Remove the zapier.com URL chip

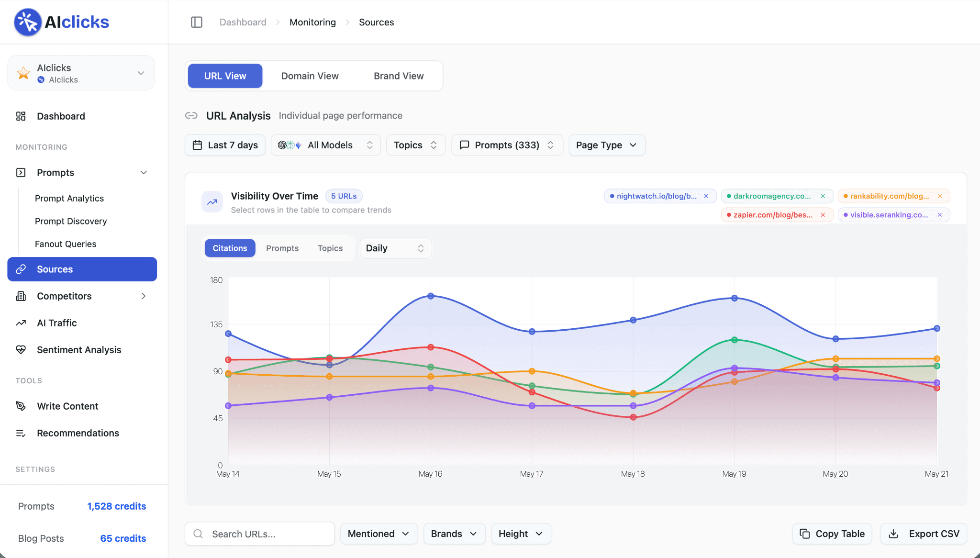(823, 215)
